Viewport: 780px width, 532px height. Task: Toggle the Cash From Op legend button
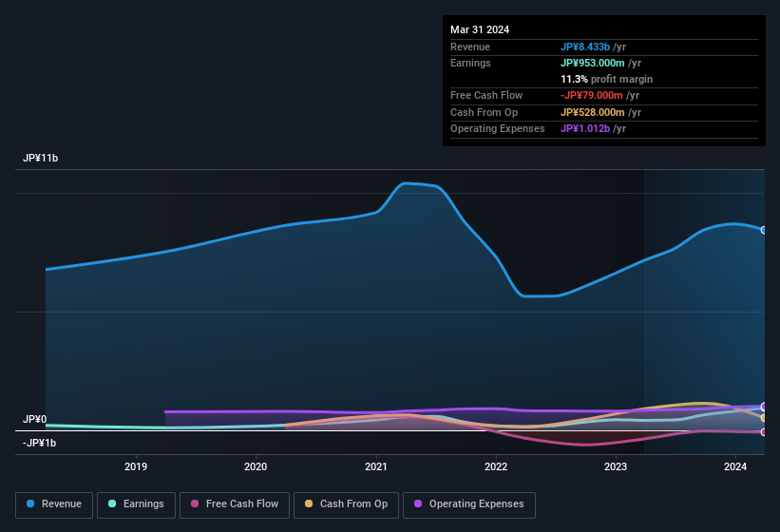click(x=346, y=504)
